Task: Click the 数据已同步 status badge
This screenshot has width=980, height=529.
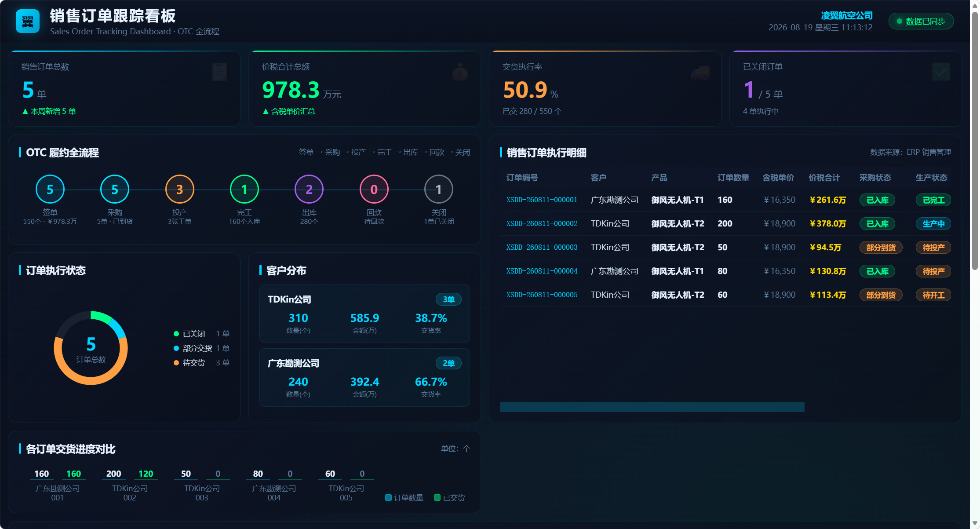Action: (921, 22)
